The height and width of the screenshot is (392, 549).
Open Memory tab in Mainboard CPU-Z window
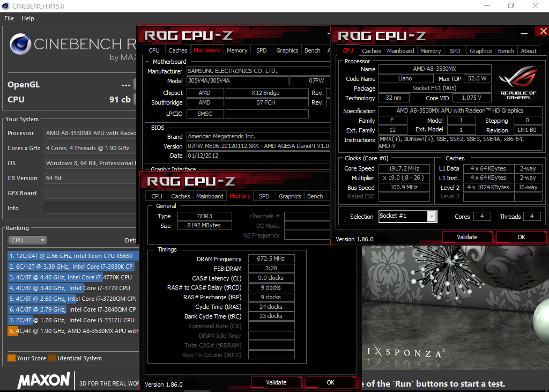point(237,50)
